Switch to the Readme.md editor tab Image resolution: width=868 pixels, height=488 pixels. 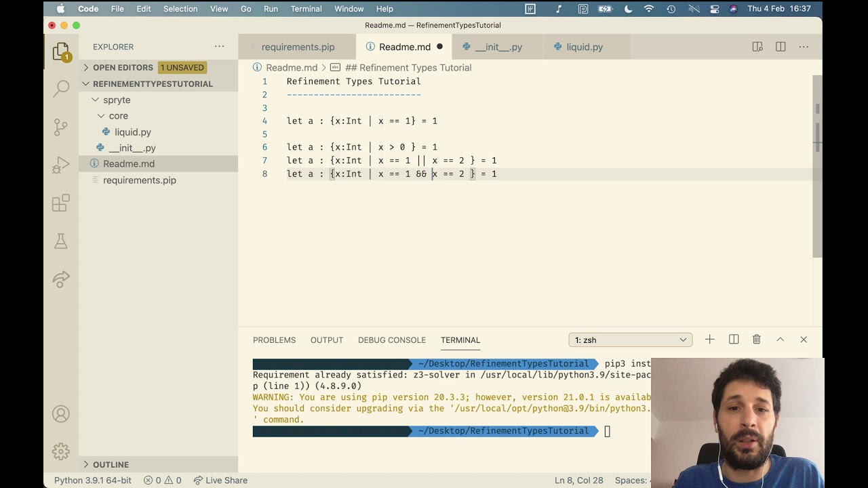[404, 47]
